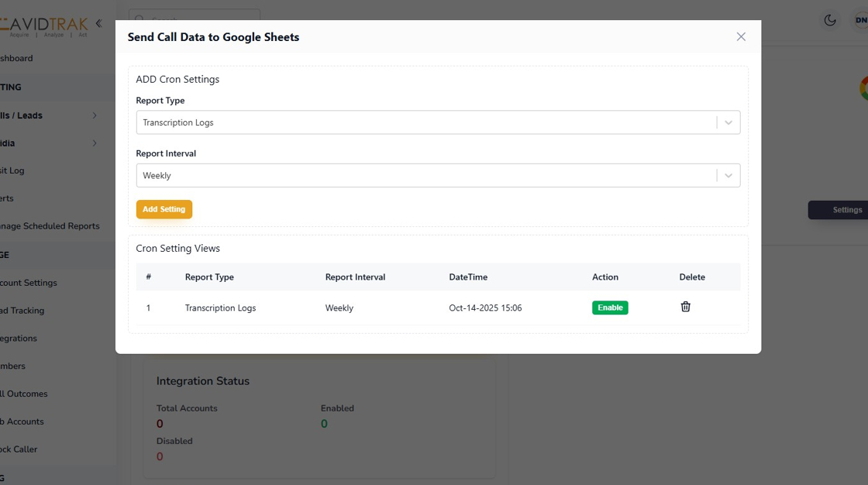Screen dimensions: 868x485
Task: Toggle the Enable status badge
Action: [x=610, y=308]
